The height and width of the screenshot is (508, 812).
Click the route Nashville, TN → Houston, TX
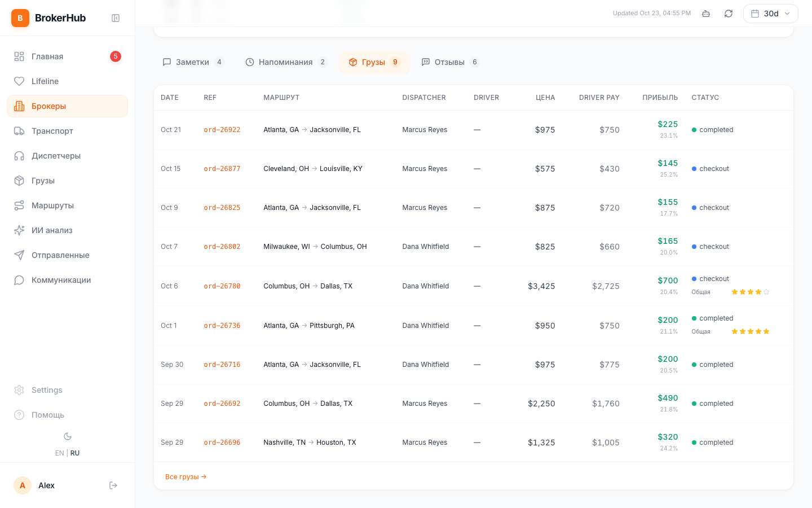point(310,443)
